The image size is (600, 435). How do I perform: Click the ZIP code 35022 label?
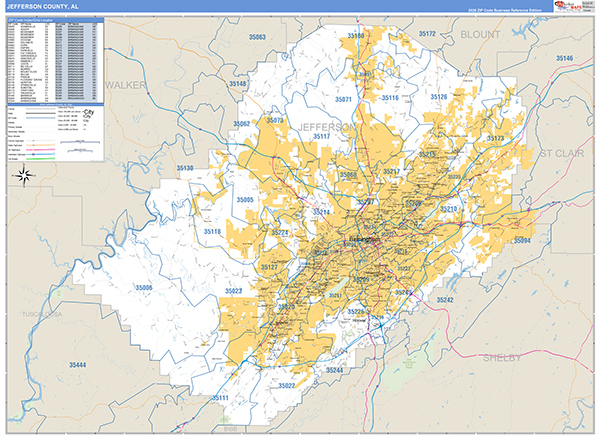click(x=287, y=386)
